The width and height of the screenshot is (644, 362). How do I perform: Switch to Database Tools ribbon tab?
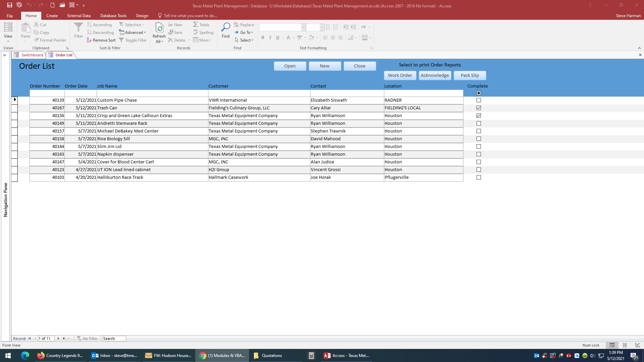tap(113, 16)
